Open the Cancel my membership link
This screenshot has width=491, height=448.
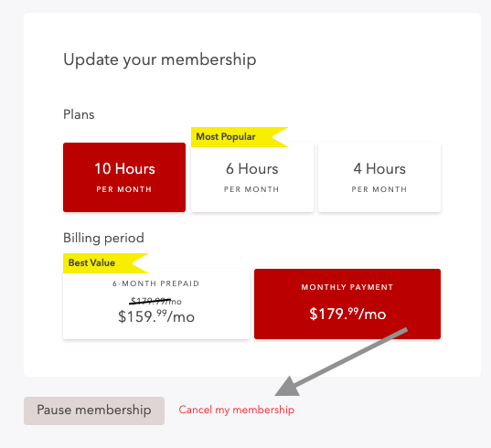coord(237,410)
